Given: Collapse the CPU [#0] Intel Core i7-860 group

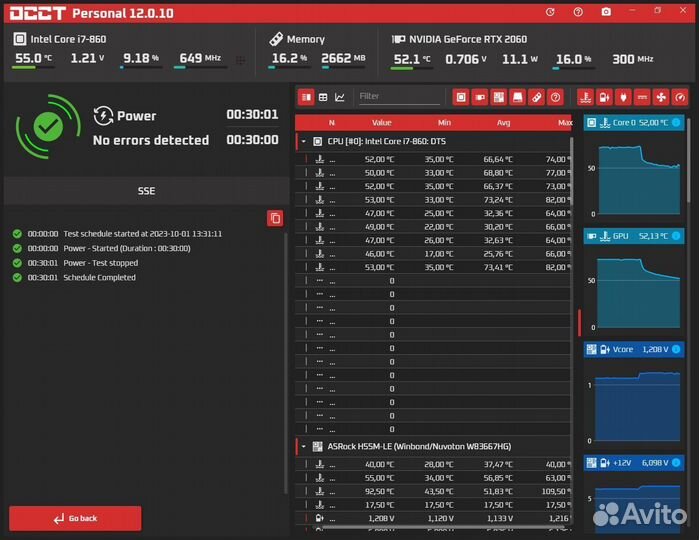Looking at the screenshot, I should (x=304, y=141).
